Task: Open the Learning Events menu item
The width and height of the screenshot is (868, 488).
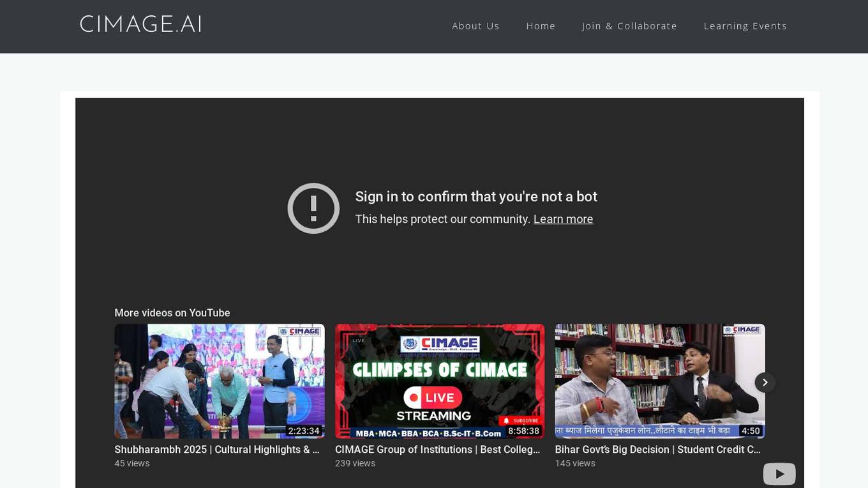Action: point(745,26)
